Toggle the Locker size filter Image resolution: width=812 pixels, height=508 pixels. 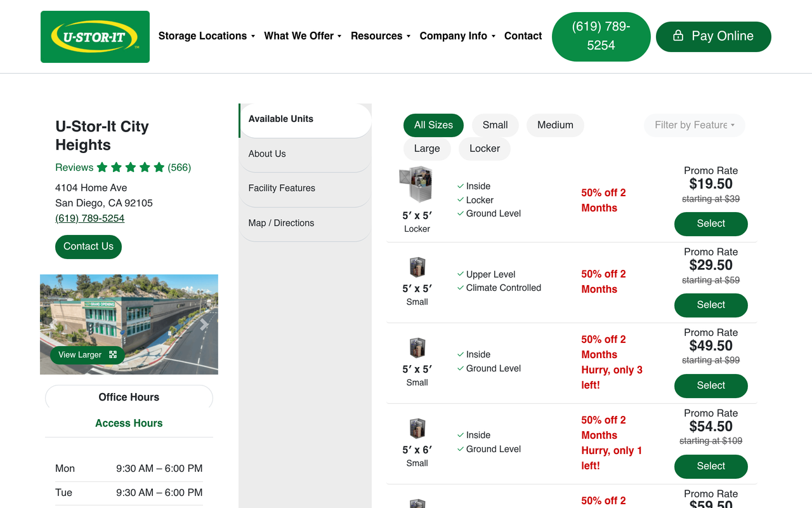(485, 149)
